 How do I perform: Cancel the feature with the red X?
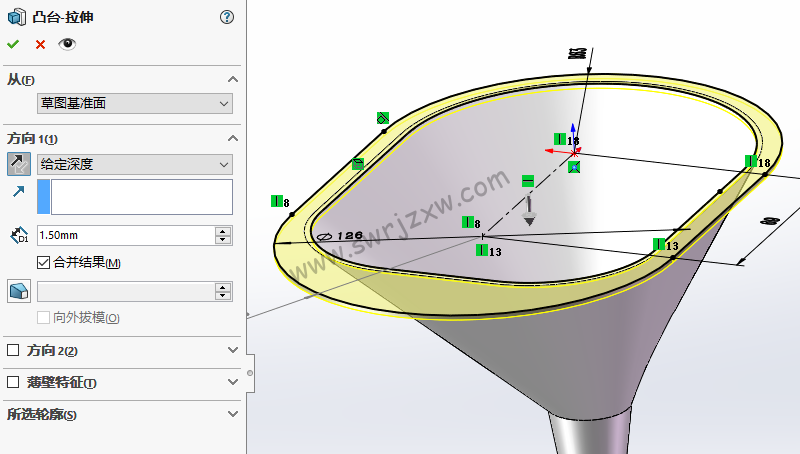(40, 44)
